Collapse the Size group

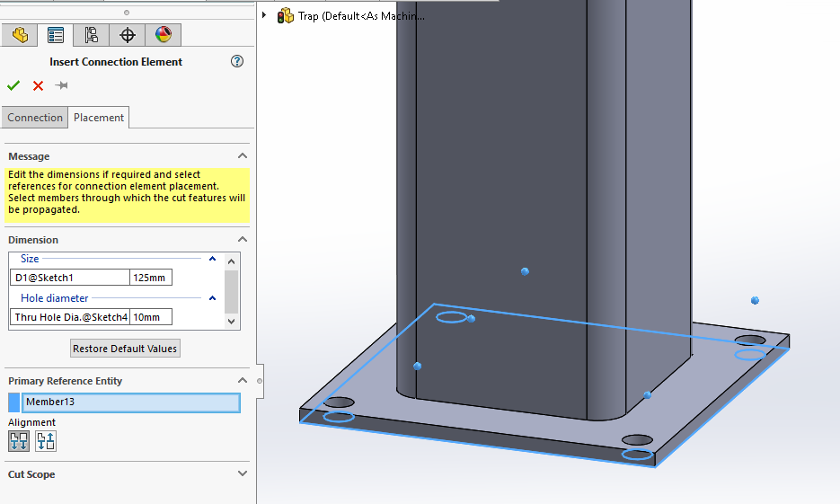click(212, 259)
